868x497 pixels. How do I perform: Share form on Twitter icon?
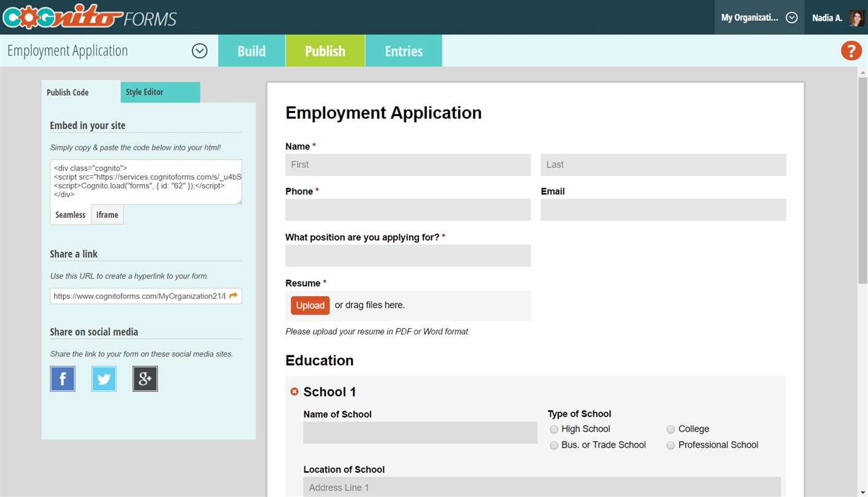104,379
